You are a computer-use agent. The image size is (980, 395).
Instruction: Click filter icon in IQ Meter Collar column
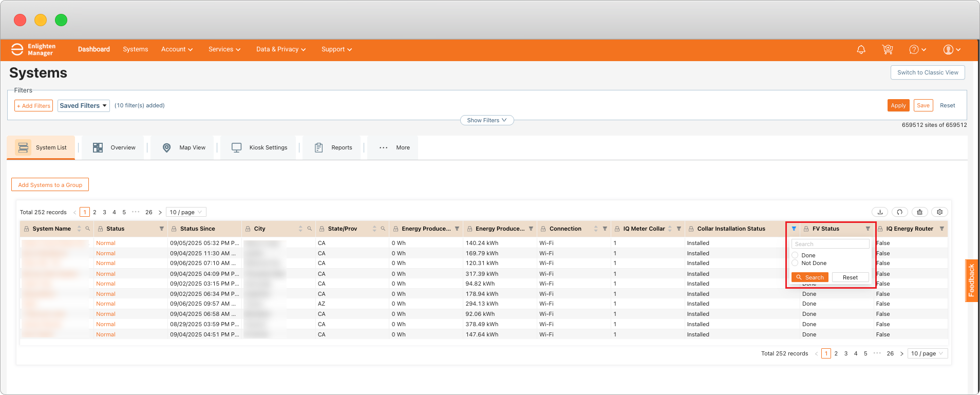point(679,229)
